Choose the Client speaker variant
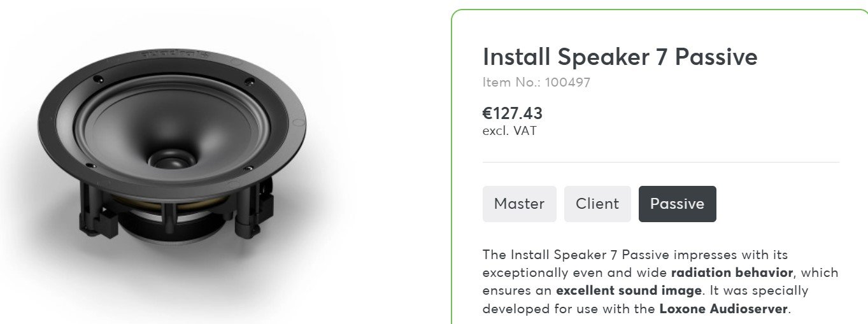 [x=597, y=204]
